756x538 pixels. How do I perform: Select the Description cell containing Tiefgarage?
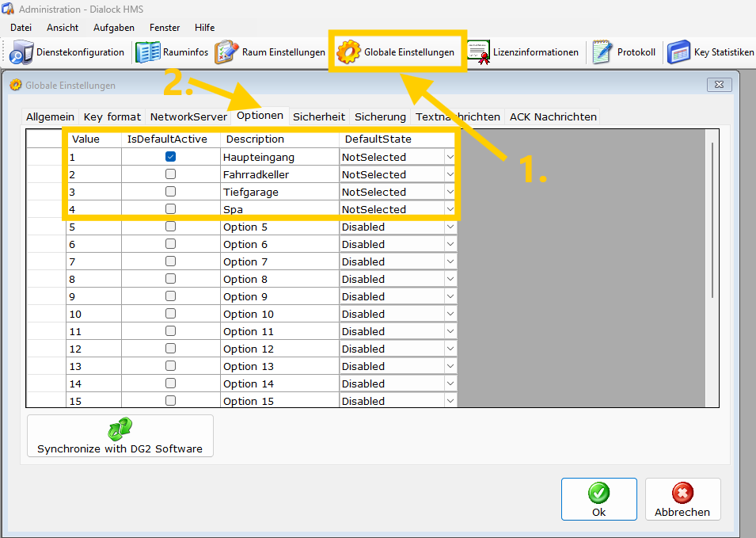coord(279,192)
